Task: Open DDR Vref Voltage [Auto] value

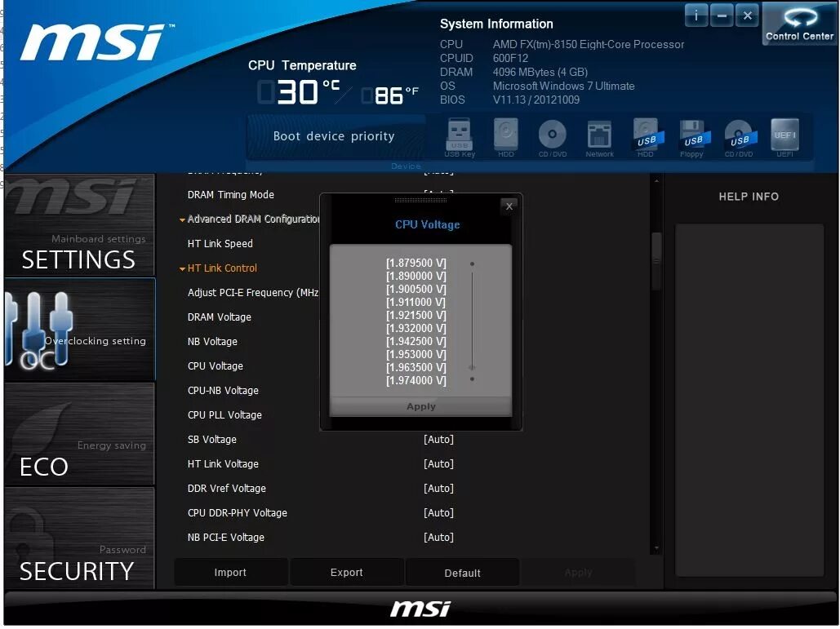Action: (438, 489)
